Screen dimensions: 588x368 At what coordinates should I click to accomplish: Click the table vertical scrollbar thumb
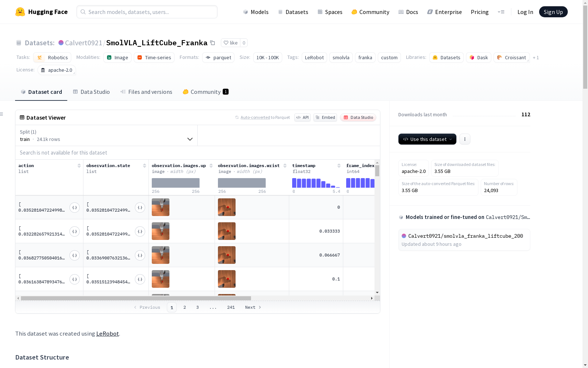377,171
